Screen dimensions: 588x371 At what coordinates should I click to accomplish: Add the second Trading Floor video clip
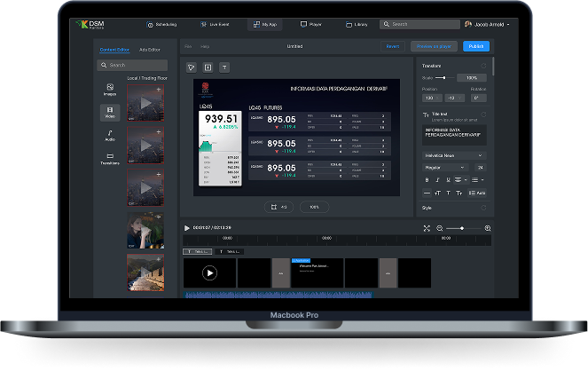coord(159,132)
